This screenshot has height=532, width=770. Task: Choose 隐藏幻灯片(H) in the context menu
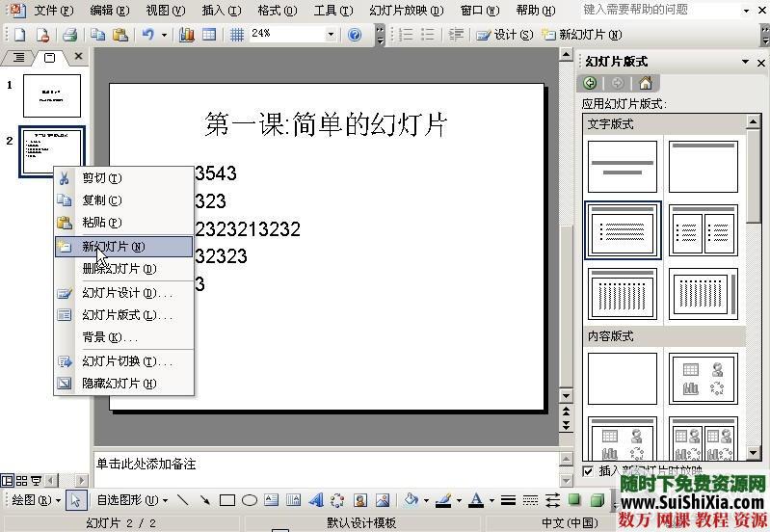(123, 384)
